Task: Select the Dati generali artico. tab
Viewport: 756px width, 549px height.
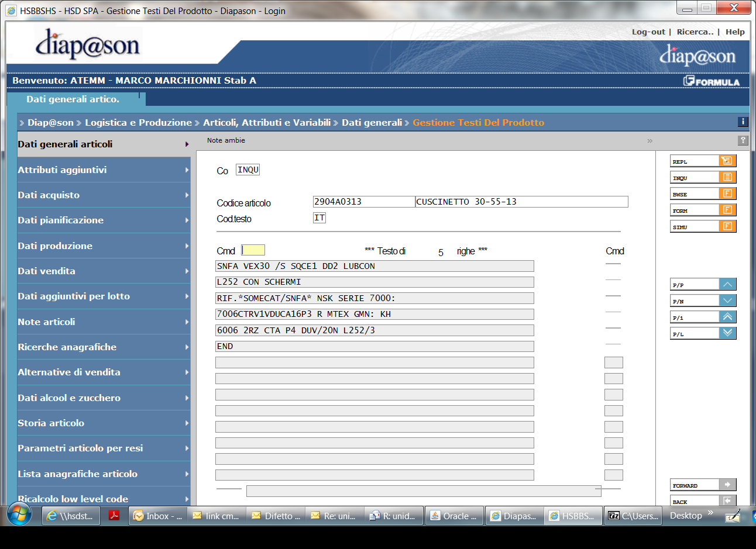Action: coord(76,99)
